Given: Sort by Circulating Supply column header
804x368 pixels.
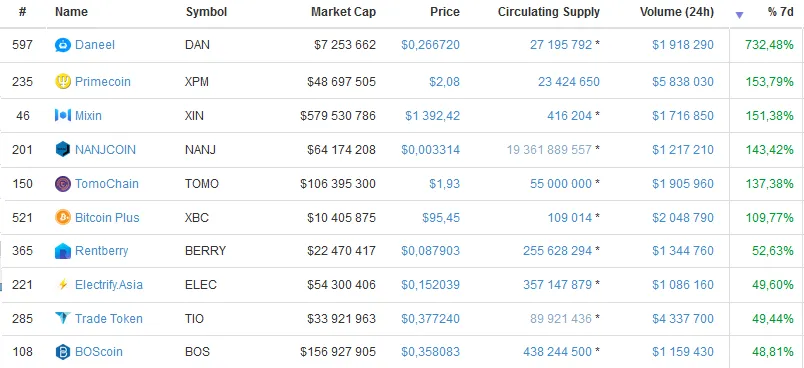Looking at the screenshot, I should pyautogui.click(x=549, y=12).
